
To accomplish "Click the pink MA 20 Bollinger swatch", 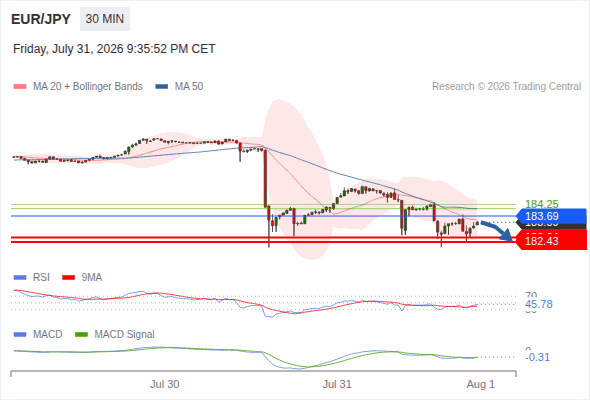I will click(x=20, y=87).
